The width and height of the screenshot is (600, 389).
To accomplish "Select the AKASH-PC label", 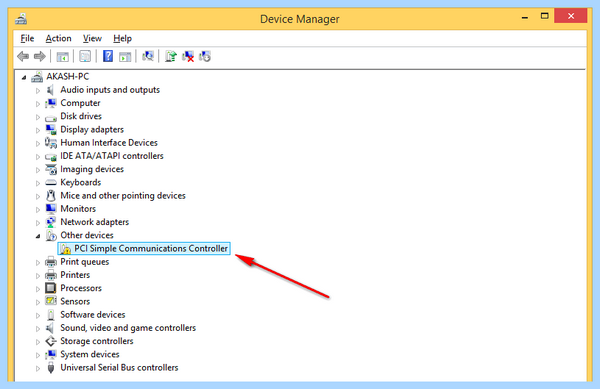I will (x=68, y=76).
